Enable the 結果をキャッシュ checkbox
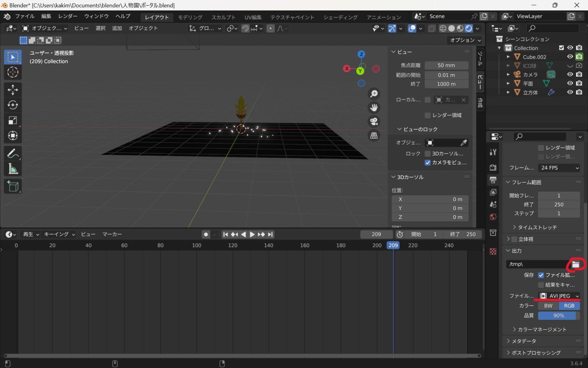Image resolution: width=588 pixels, height=368 pixels. click(541, 285)
